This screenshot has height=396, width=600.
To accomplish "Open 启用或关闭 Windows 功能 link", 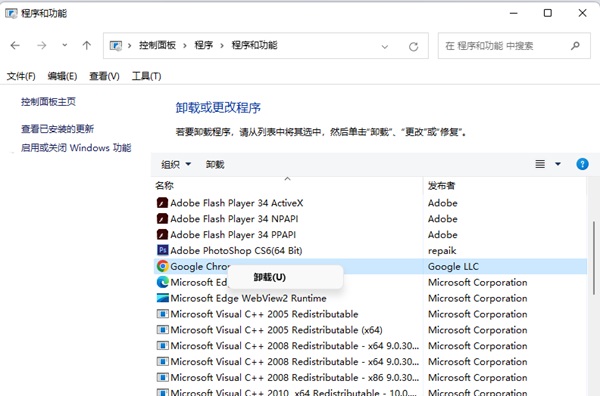I will coord(76,148).
